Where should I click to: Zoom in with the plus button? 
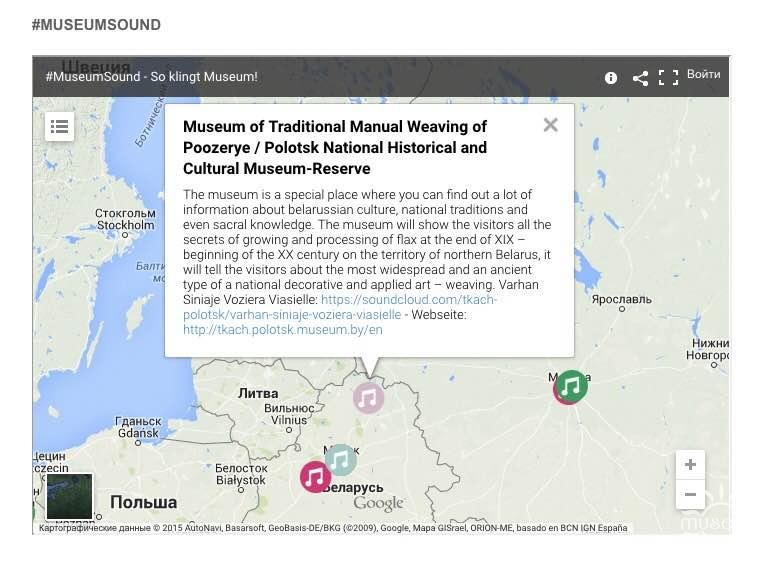tap(690, 465)
